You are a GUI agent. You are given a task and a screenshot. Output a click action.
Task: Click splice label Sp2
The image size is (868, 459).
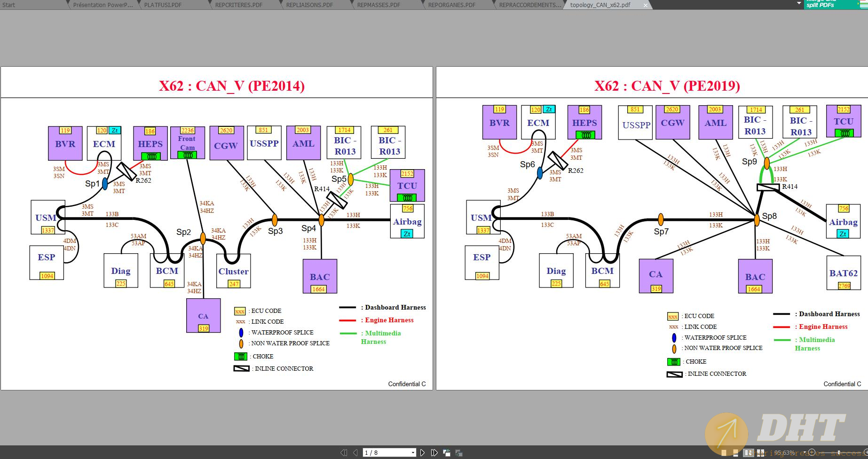[183, 232]
